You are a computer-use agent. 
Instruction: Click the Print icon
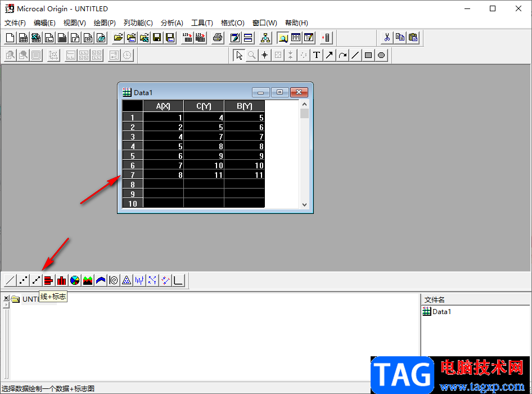click(218, 38)
